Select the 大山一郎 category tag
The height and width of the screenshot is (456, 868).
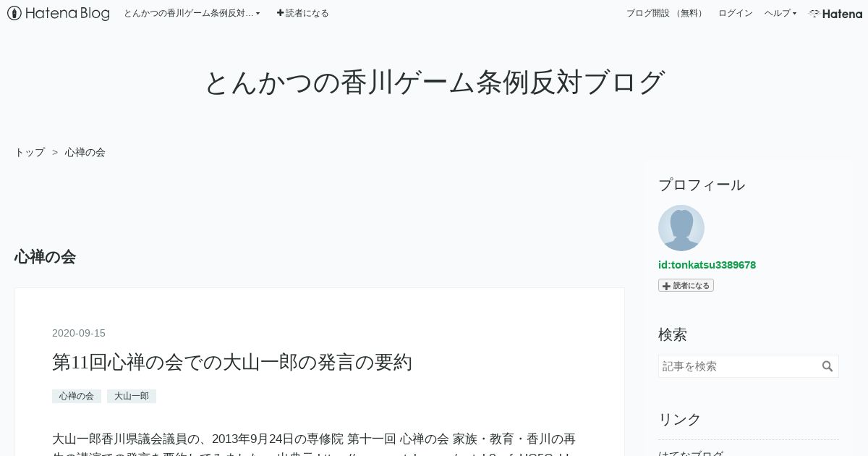tap(132, 396)
